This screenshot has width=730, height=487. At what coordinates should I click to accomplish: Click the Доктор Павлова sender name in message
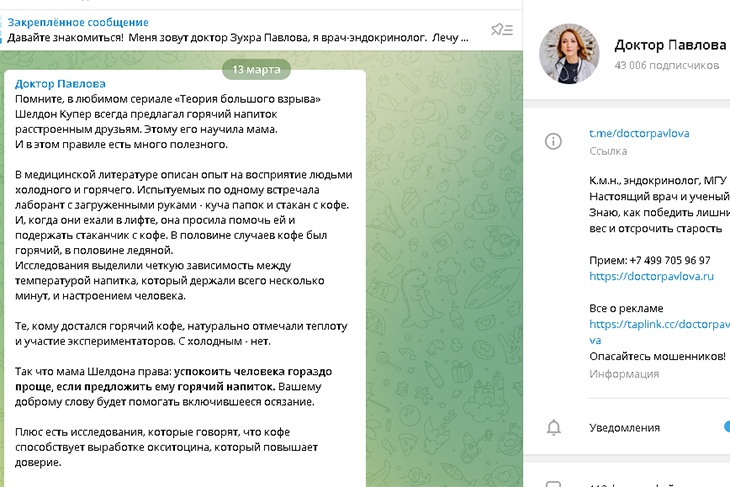pos(60,84)
